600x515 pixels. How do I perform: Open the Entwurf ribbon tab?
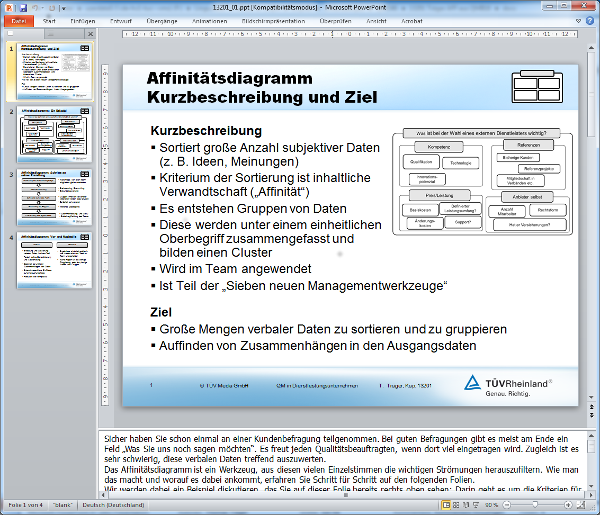tap(122, 19)
